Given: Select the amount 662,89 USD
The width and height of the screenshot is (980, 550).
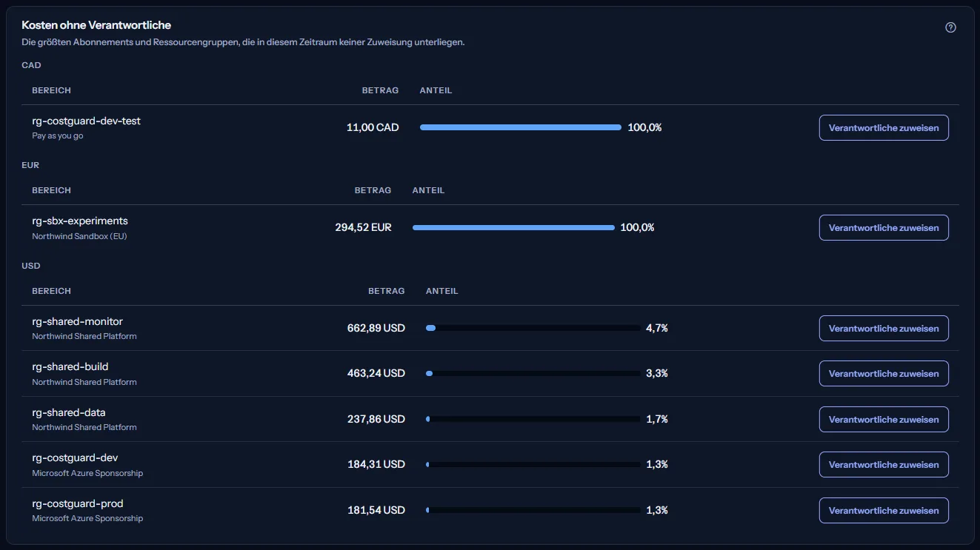Looking at the screenshot, I should [376, 328].
